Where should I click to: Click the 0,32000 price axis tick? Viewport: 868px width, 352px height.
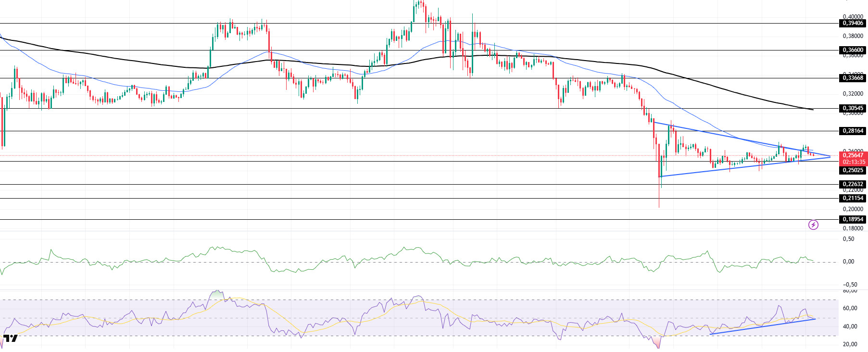tap(853, 94)
